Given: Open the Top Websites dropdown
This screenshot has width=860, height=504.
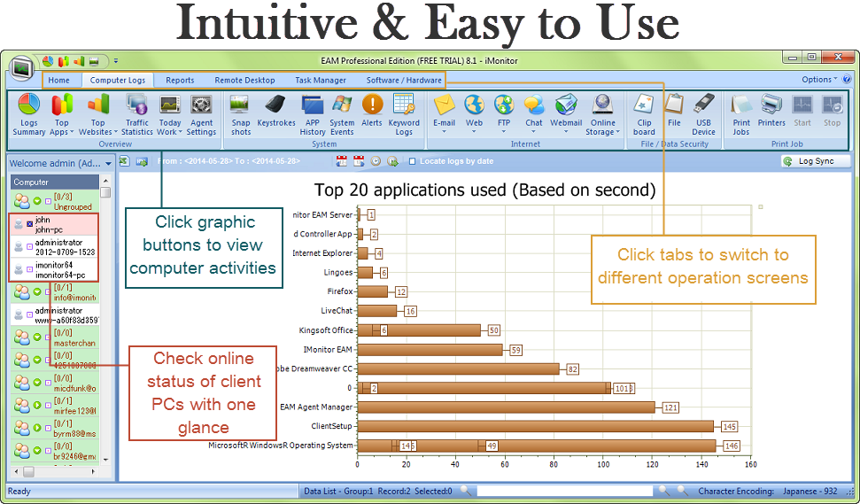Looking at the screenshot, I should click(x=116, y=132).
